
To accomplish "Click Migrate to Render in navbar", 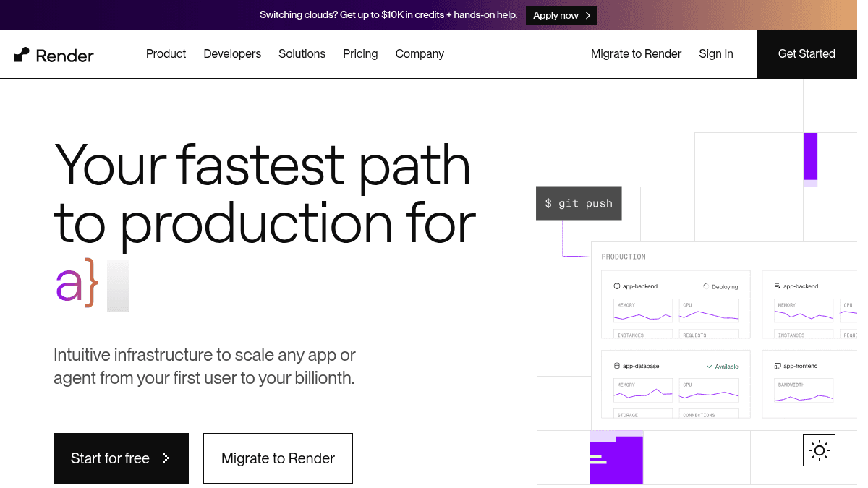I will pos(636,54).
